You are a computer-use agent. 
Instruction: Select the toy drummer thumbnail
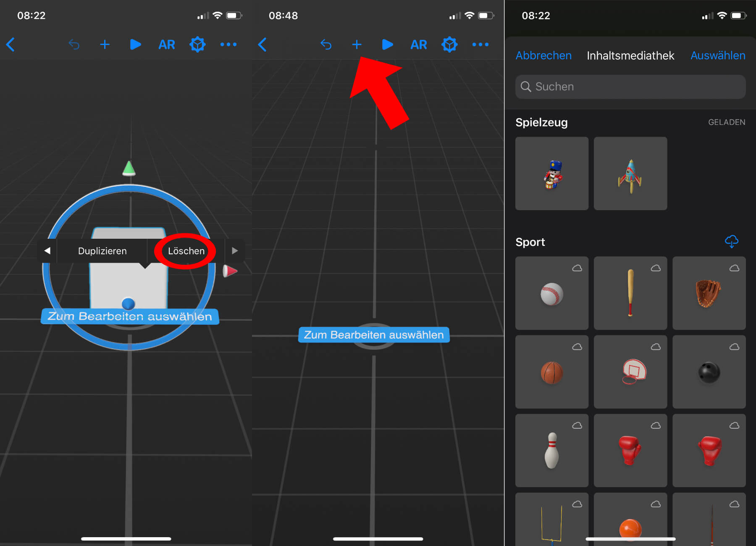[x=552, y=173]
